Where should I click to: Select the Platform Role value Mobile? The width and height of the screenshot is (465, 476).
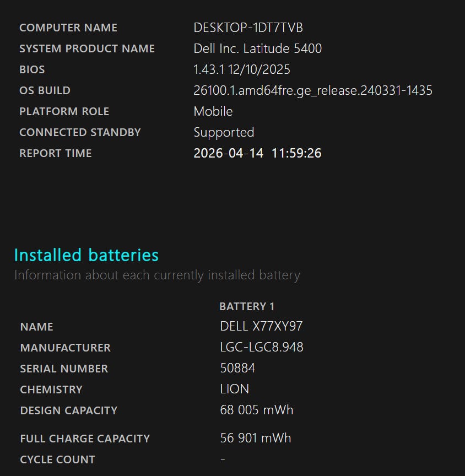pyautogui.click(x=213, y=111)
